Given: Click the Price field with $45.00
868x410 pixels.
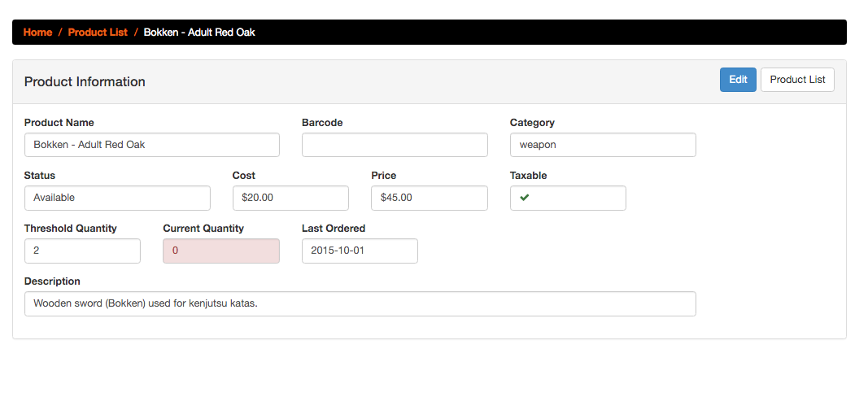Looking at the screenshot, I should (x=430, y=198).
